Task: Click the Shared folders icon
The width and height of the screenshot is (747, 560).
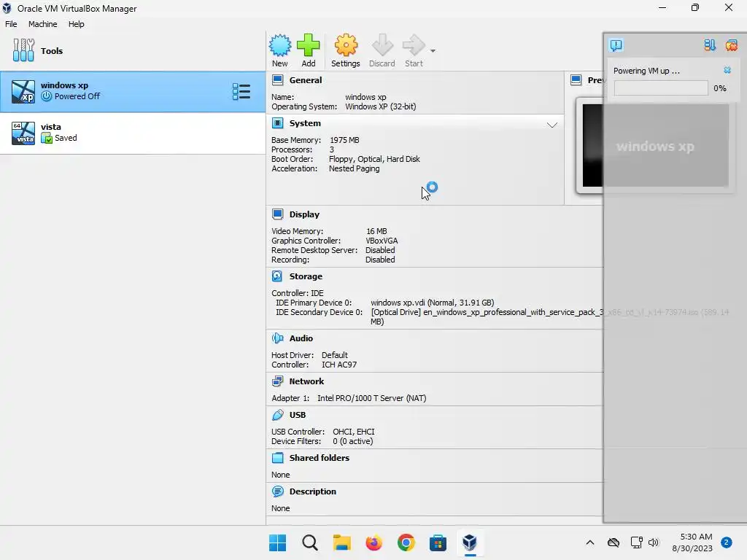Action: (277, 458)
